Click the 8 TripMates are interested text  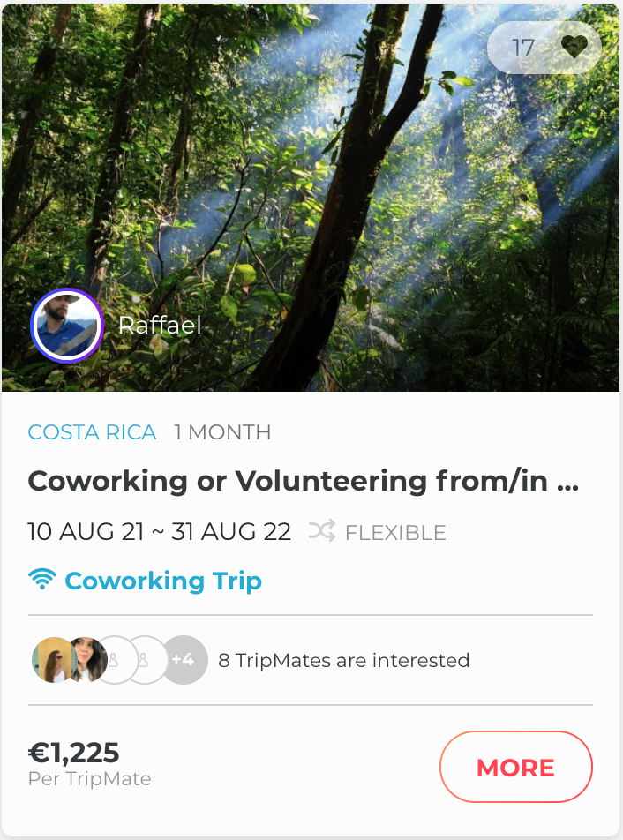click(x=344, y=660)
